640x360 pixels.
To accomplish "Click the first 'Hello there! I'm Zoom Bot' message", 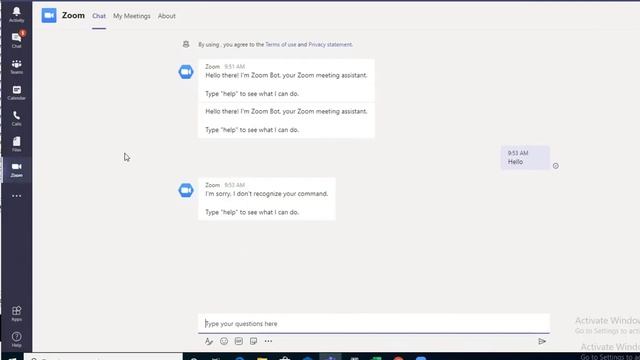I will tap(286, 80).
